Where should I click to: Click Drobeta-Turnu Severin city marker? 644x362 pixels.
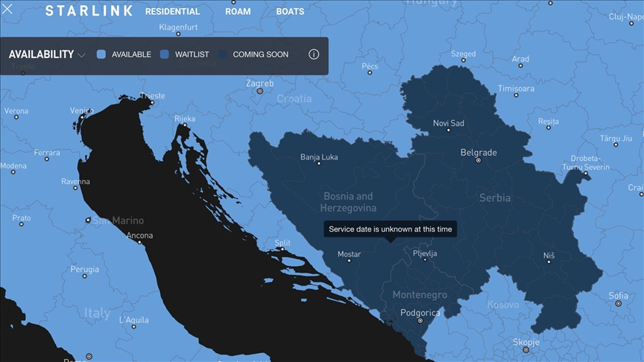pos(586,174)
